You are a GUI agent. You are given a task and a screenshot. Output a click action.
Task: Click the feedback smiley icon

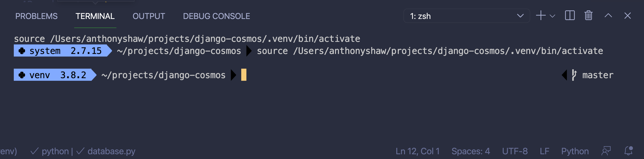pos(606,151)
